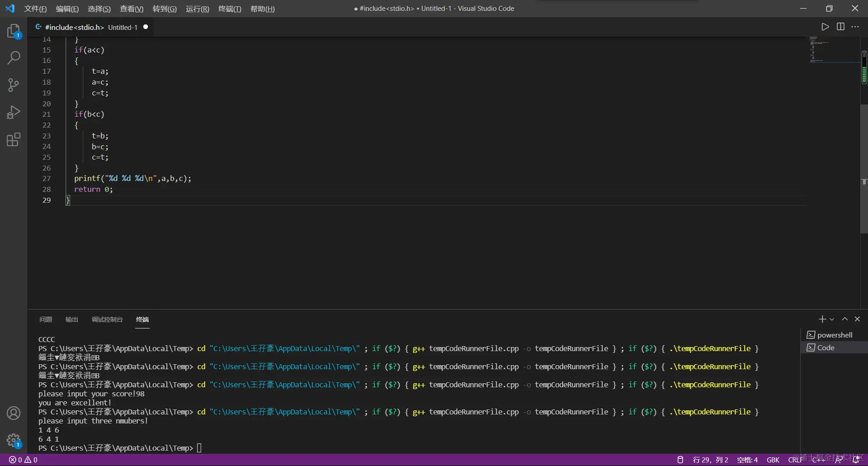Run the code with the play button
Viewport: 868px width, 466px height.
pyautogui.click(x=825, y=27)
